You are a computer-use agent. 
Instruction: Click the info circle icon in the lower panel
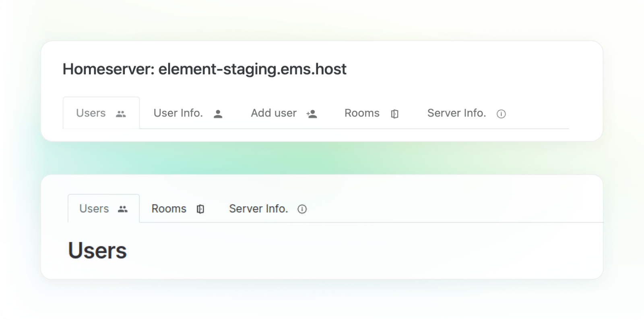click(302, 209)
